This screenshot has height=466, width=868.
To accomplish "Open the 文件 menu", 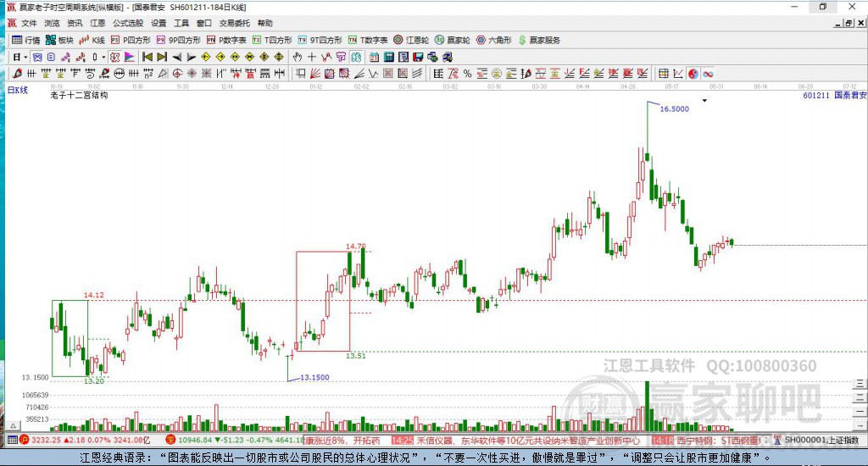I will pos(29,23).
